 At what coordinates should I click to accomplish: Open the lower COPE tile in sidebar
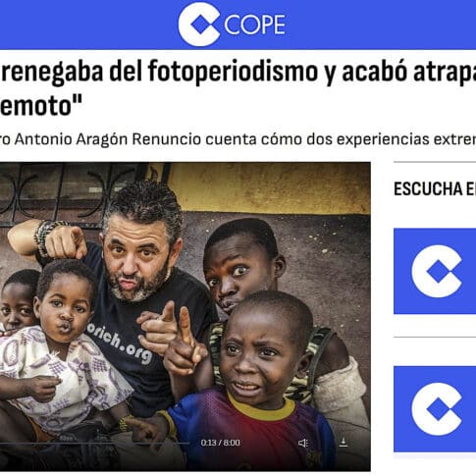pyautogui.click(x=435, y=409)
